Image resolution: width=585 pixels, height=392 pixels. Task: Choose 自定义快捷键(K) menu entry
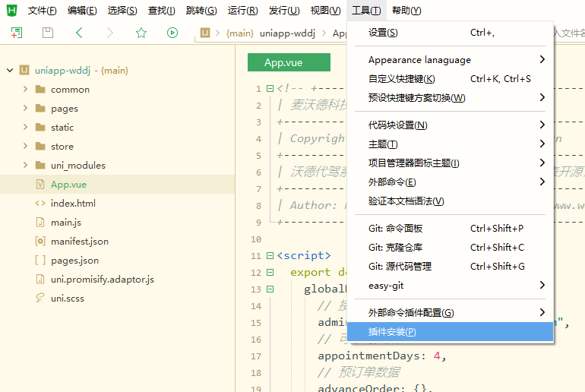[x=451, y=79]
